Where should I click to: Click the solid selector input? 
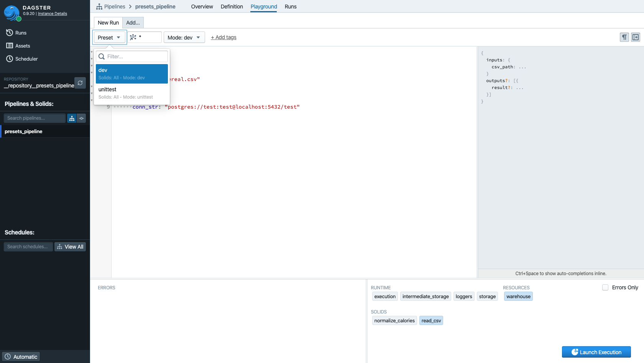click(145, 37)
